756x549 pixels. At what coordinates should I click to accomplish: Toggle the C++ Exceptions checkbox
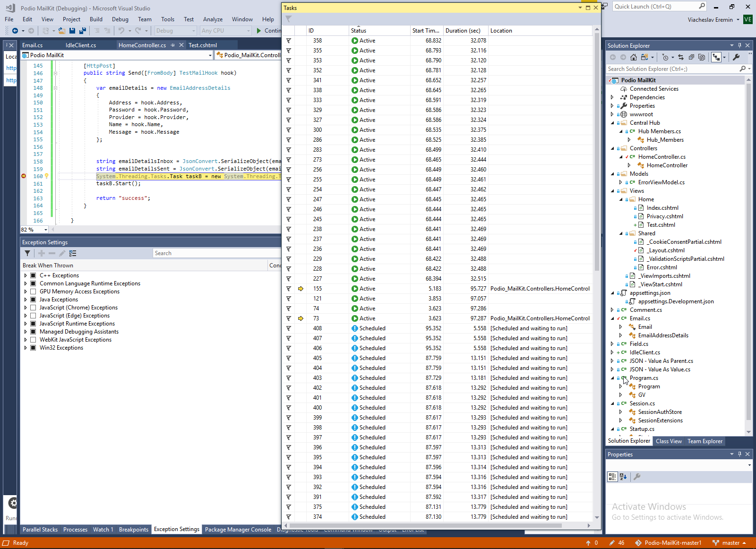click(33, 275)
